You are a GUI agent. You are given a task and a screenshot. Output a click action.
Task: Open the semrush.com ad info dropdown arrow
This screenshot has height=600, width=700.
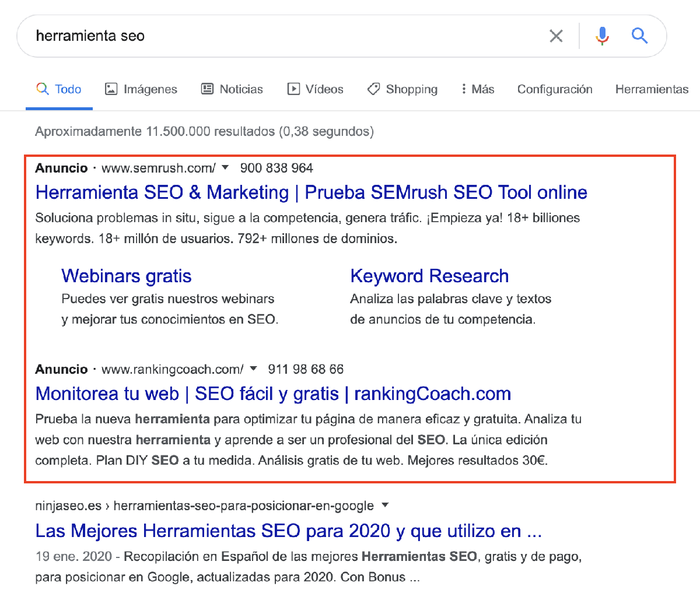coord(226,168)
